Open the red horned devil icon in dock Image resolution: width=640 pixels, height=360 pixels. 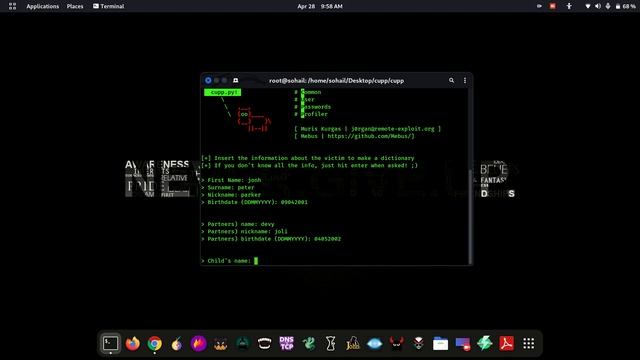tap(396, 343)
